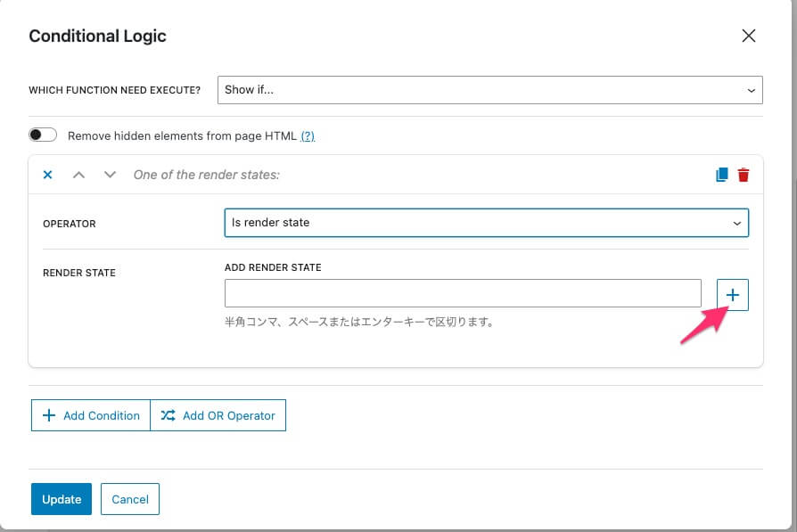Move the condition down with the down chevron

(x=110, y=175)
